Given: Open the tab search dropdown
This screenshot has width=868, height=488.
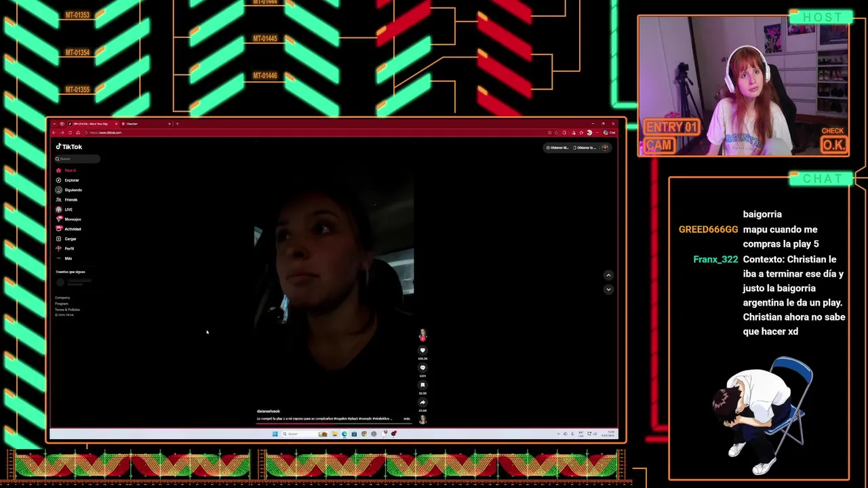Looking at the screenshot, I should pyautogui.click(x=54, y=123).
